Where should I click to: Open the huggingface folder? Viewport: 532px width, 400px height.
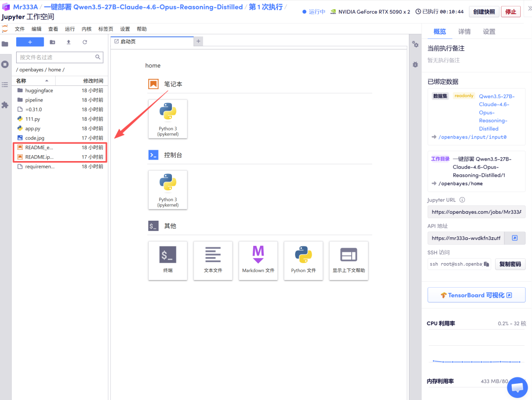tap(60, 91)
